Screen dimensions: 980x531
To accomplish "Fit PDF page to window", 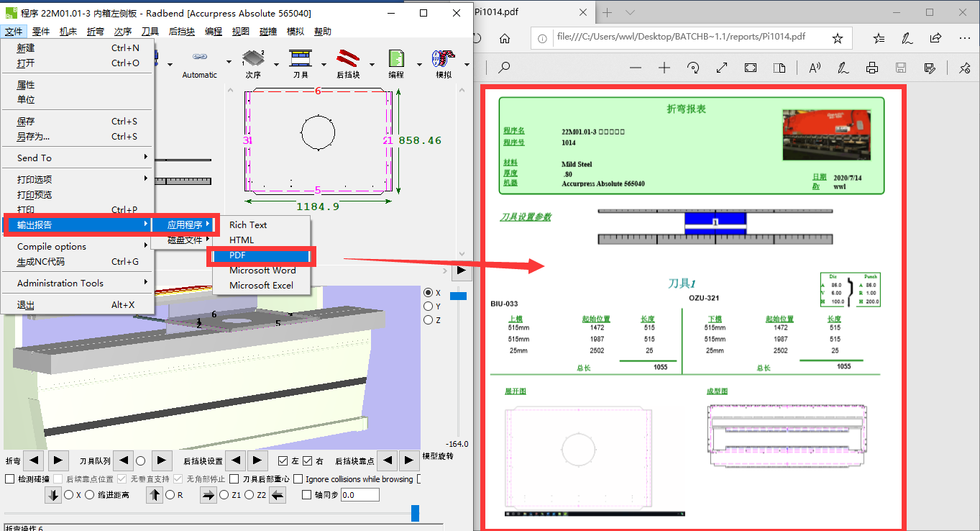I will tap(751, 68).
